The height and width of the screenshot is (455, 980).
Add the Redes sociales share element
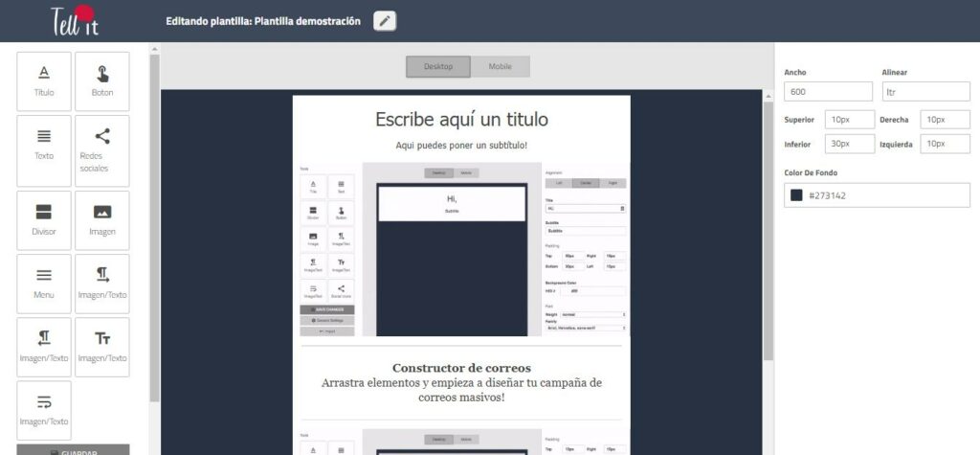tap(101, 149)
